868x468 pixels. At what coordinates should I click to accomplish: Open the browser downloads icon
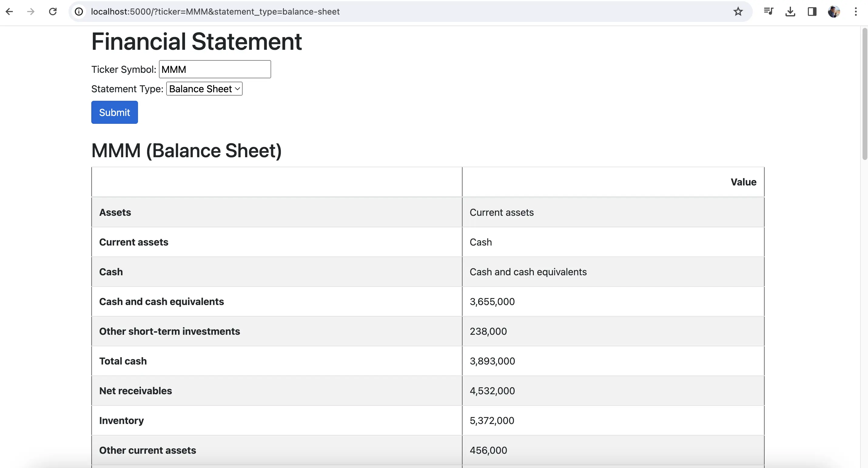(790, 12)
